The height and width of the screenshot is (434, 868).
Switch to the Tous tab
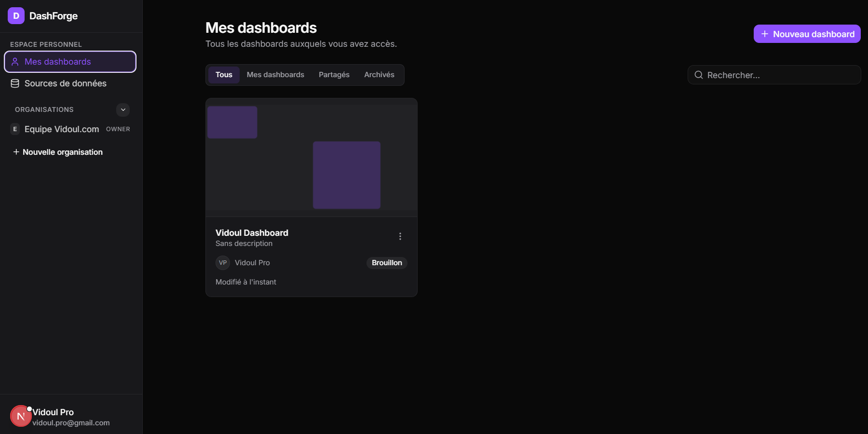click(224, 75)
